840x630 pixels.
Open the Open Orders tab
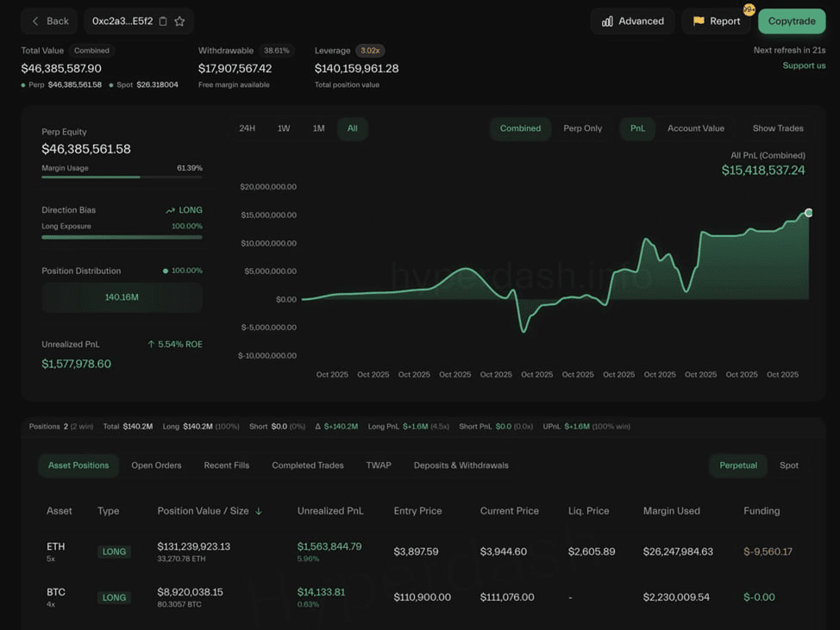coord(156,465)
